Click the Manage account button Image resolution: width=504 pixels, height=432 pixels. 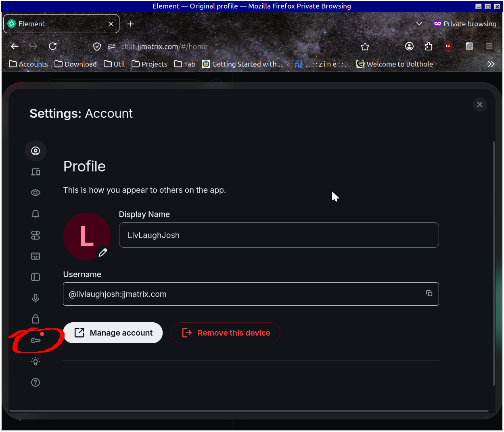pyautogui.click(x=113, y=333)
